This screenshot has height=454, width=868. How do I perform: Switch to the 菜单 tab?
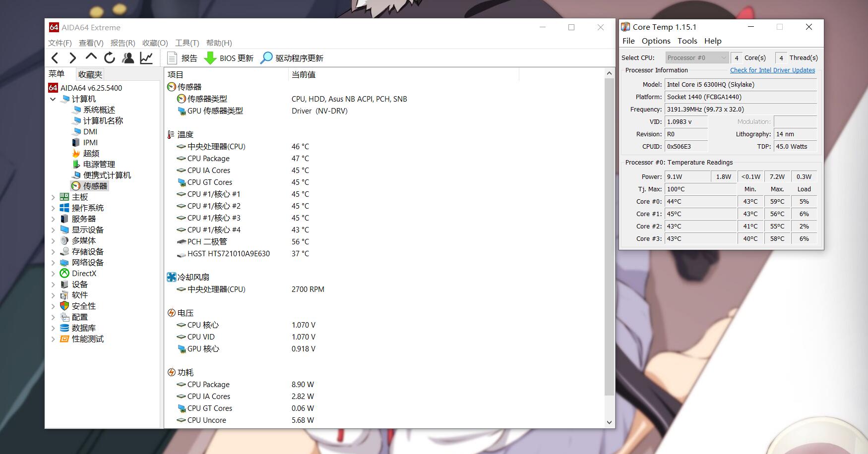pos(57,74)
